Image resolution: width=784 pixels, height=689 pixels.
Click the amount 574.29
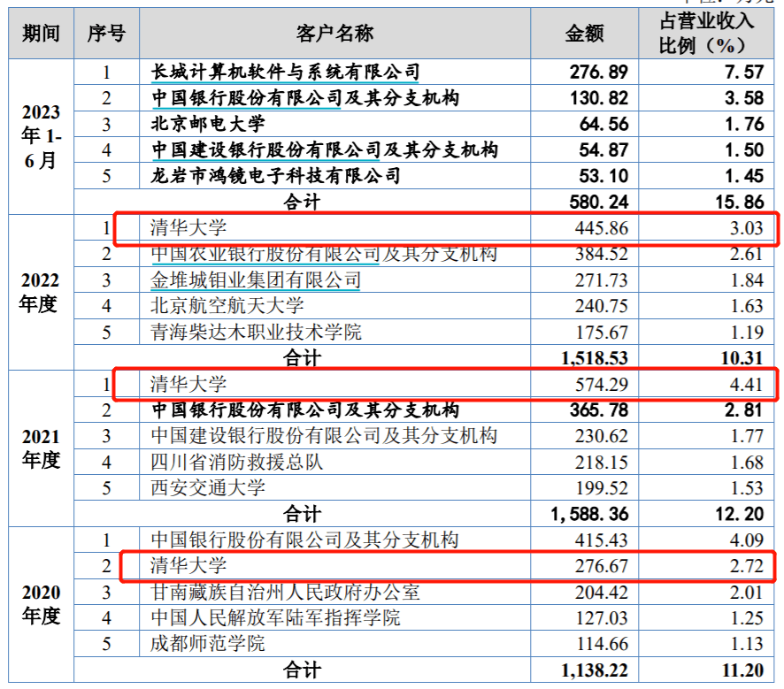click(x=601, y=384)
